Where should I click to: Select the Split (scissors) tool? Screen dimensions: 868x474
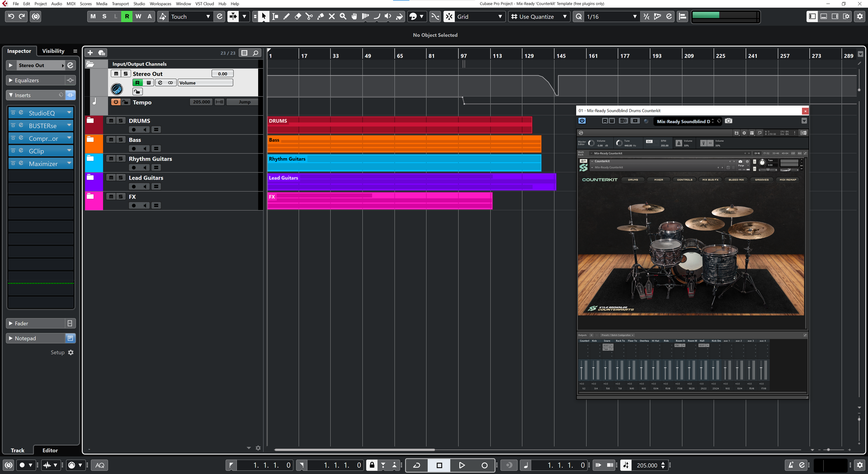click(x=309, y=16)
